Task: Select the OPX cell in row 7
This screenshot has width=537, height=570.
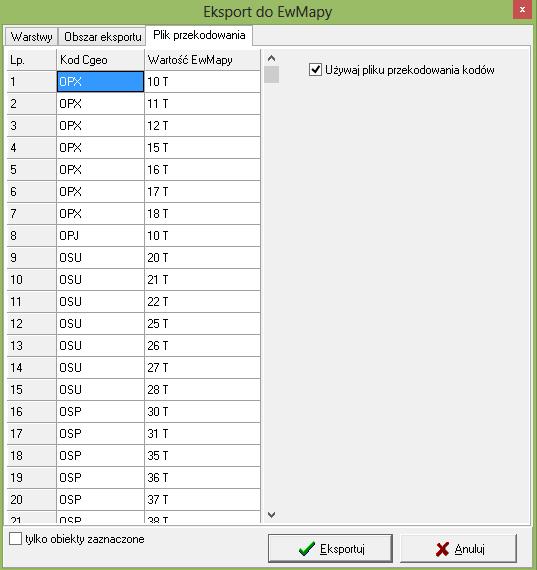Action: pyautogui.click(x=100, y=214)
